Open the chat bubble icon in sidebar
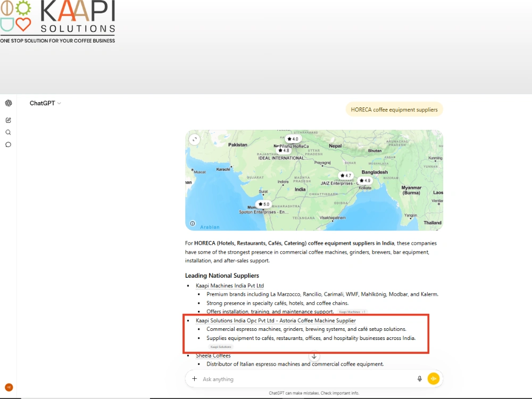 click(9, 145)
